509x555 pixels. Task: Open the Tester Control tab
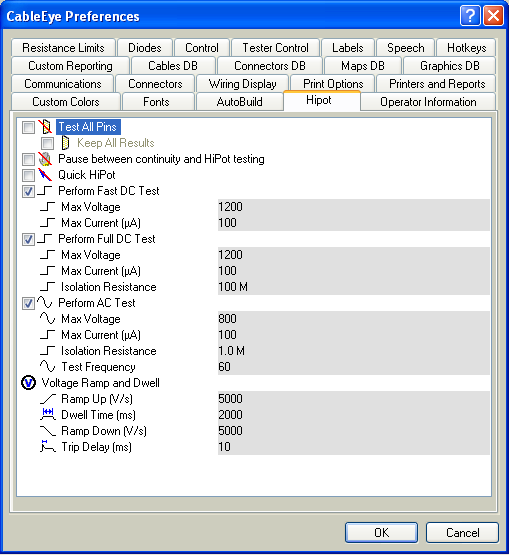tap(275, 48)
